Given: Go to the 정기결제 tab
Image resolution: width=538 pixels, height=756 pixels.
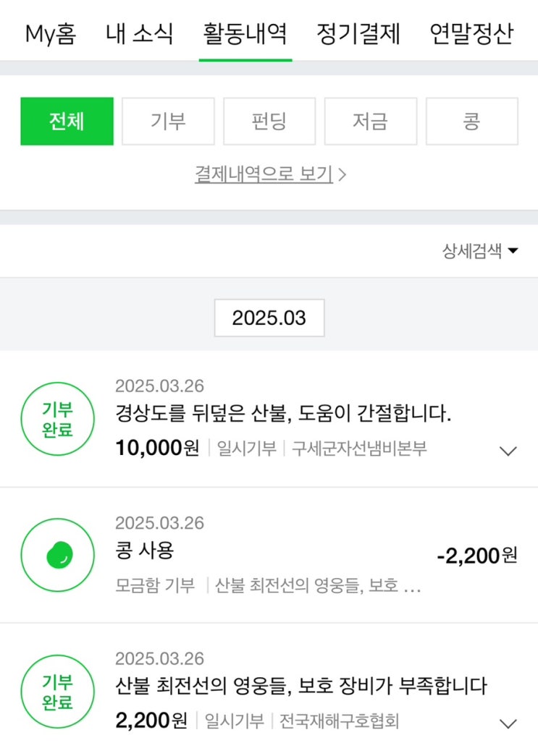Looking at the screenshot, I should [x=358, y=34].
